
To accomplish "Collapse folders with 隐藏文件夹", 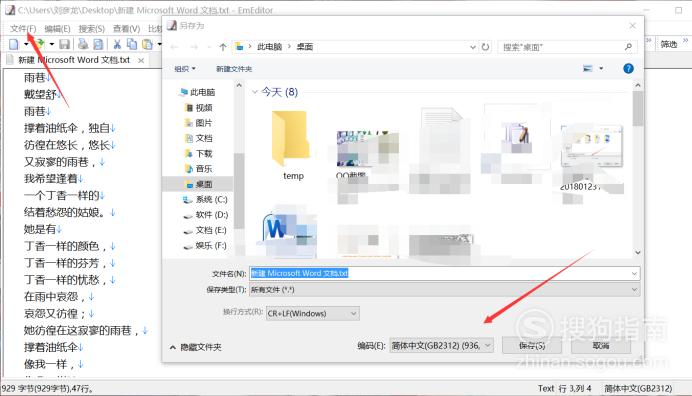I will 196,347.
